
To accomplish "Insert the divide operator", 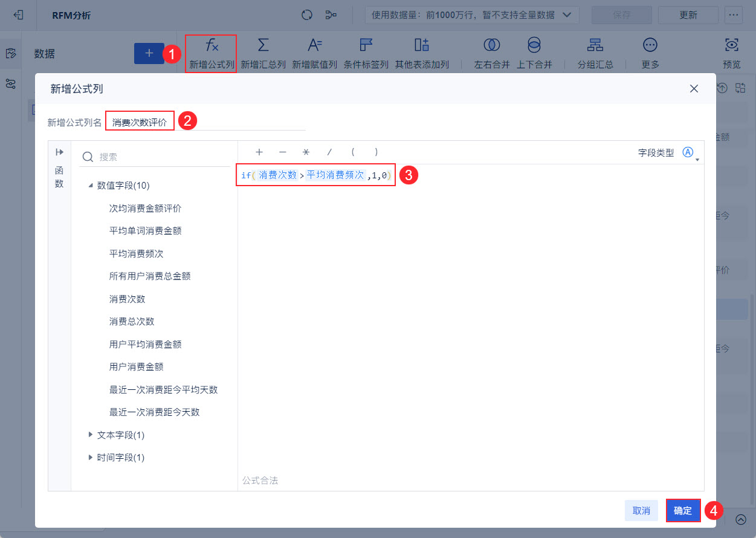I will (x=329, y=152).
